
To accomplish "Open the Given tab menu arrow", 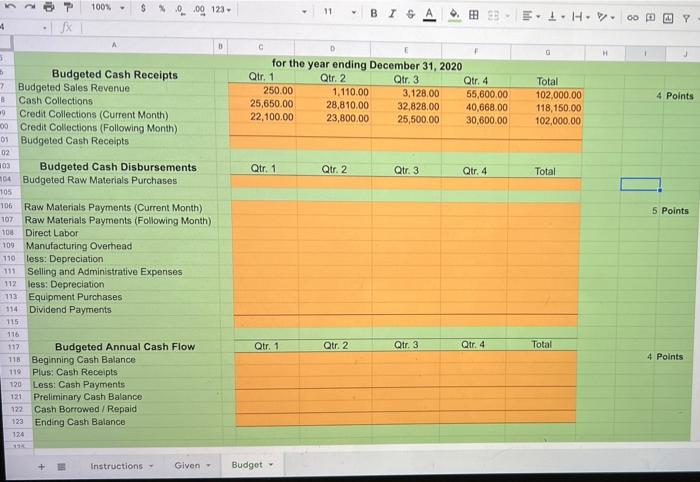I will (208, 465).
